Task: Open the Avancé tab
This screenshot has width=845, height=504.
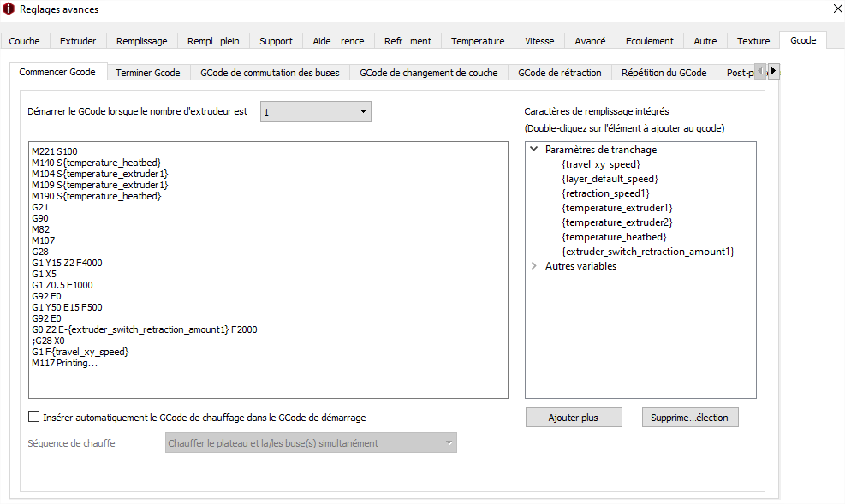Action: click(x=590, y=41)
